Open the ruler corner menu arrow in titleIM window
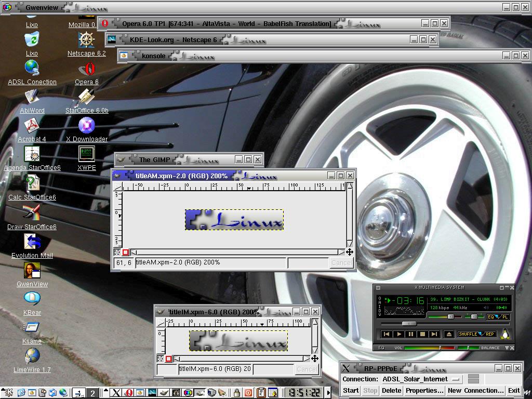 161,322
